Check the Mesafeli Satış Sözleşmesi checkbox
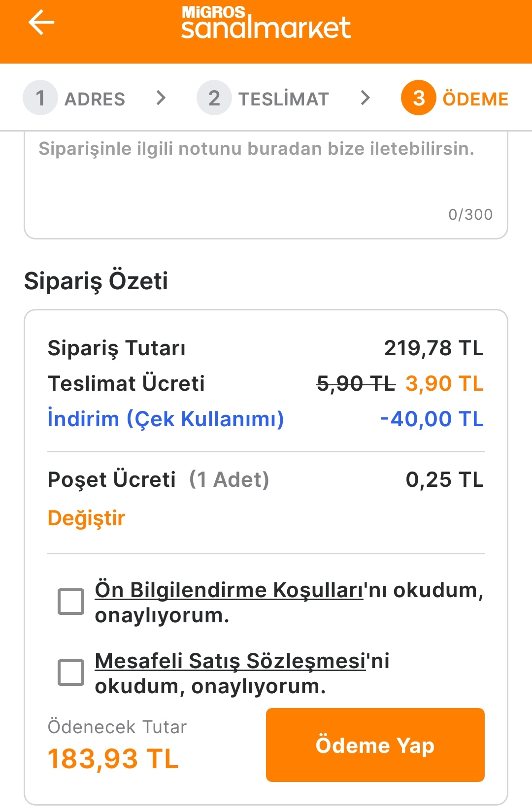 pos(71,672)
